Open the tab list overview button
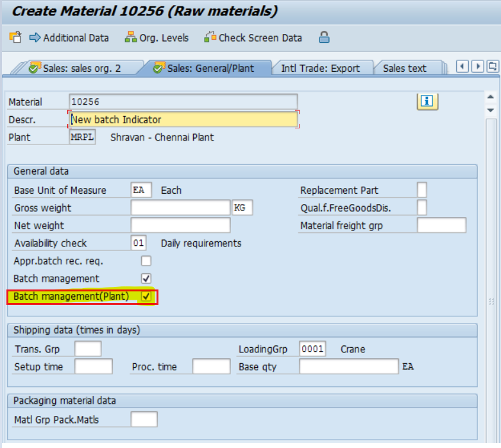Viewport: 501px width, 448px height. coord(493,67)
